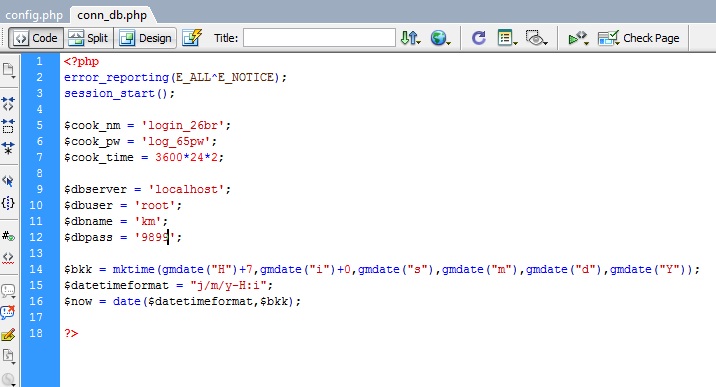The image size is (716, 387).
Task: Click the '$dbpass' variable
Action: [x=88, y=237]
